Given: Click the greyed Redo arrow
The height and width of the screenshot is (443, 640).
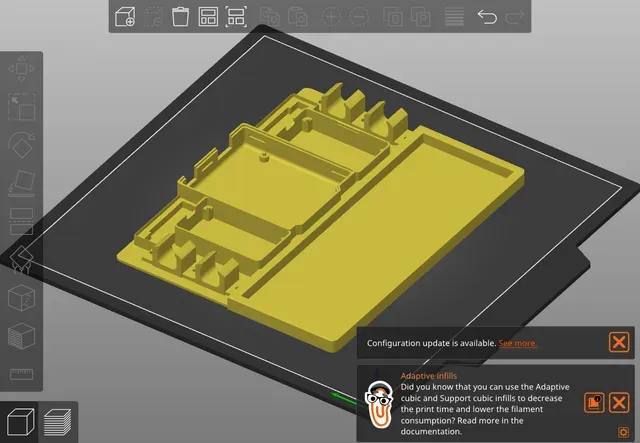Looking at the screenshot, I should pyautogui.click(x=514, y=17).
